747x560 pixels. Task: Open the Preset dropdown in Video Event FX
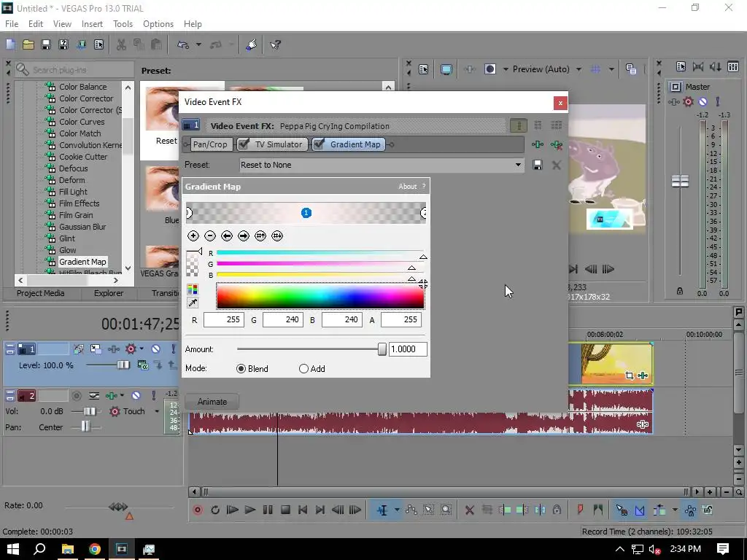(x=518, y=165)
